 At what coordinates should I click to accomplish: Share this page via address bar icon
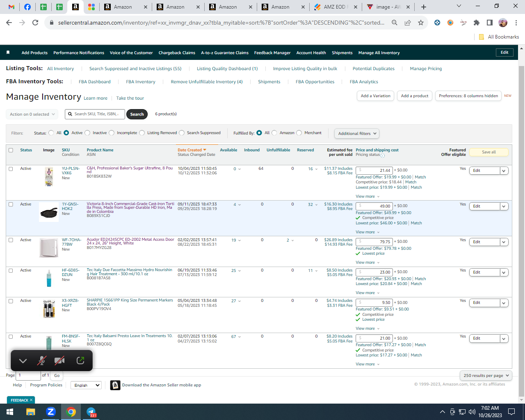click(408, 23)
